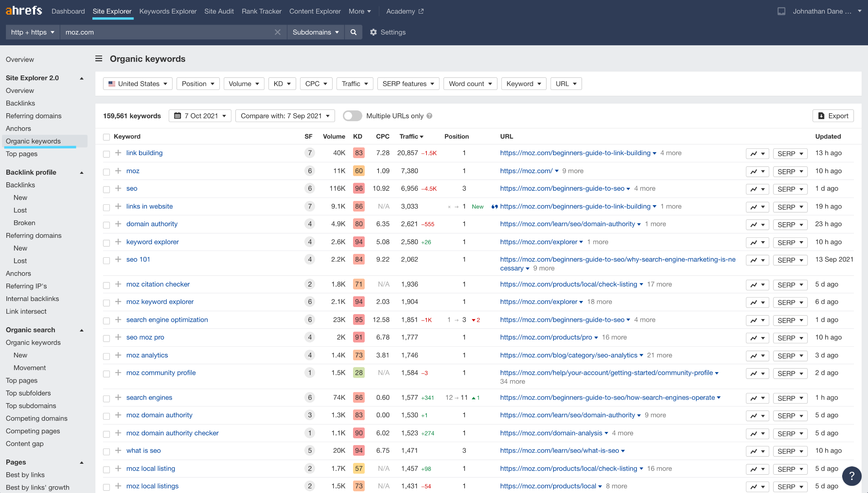
Task: Open the Johnathan Dane account menu
Action: (x=827, y=11)
